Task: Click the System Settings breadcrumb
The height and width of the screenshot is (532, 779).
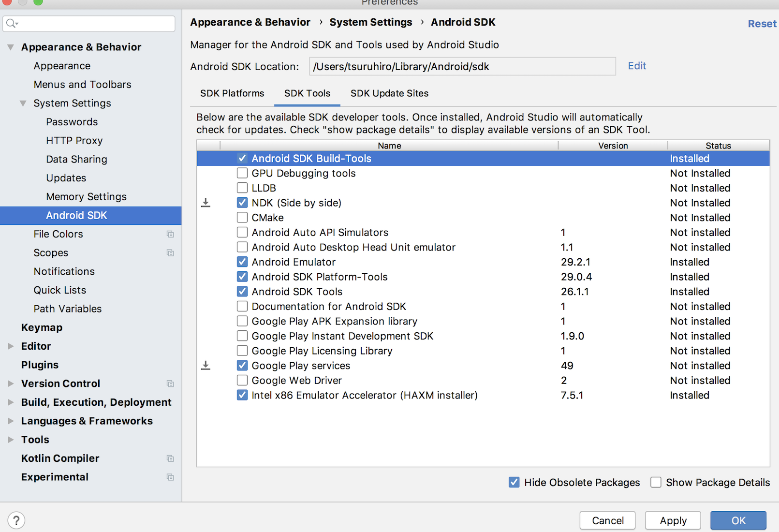Action: tap(370, 22)
